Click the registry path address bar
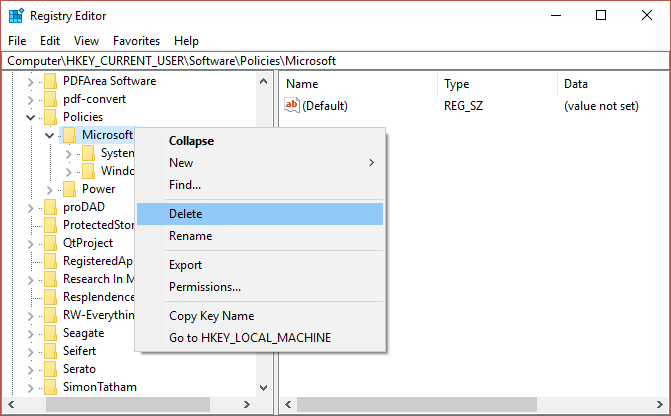The height and width of the screenshot is (416, 671). (335, 61)
